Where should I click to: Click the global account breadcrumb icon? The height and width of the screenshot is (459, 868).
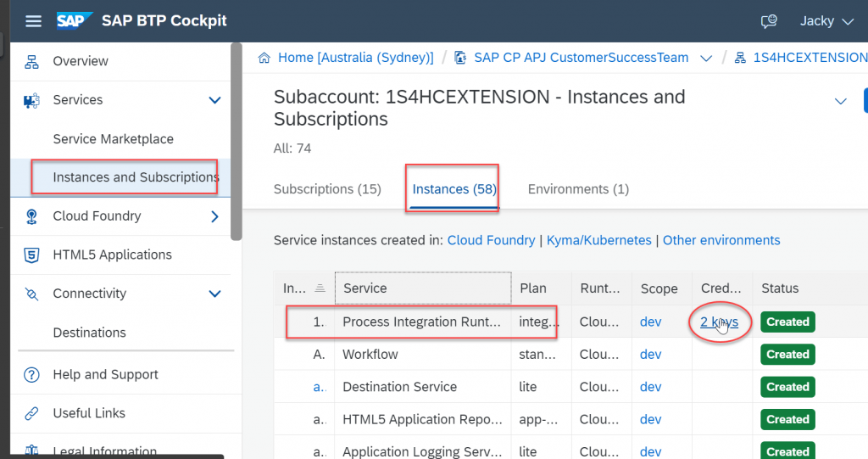pos(460,58)
